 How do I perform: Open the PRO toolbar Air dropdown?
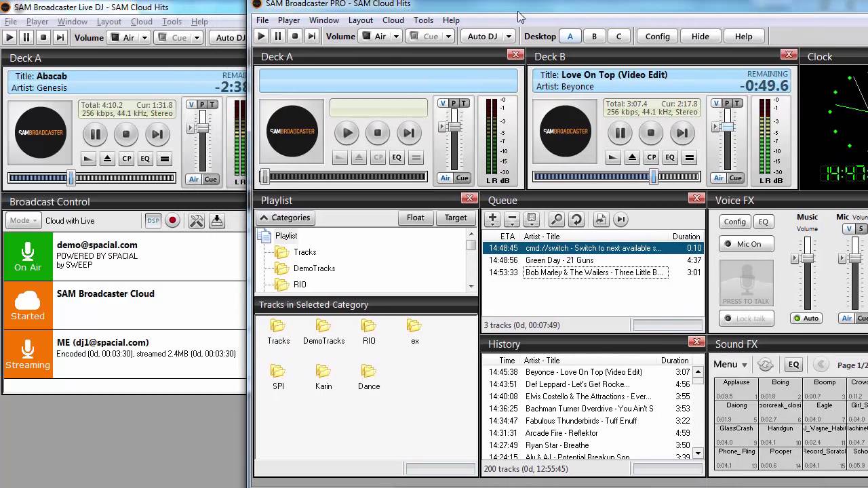pyautogui.click(x=396, y=37)
